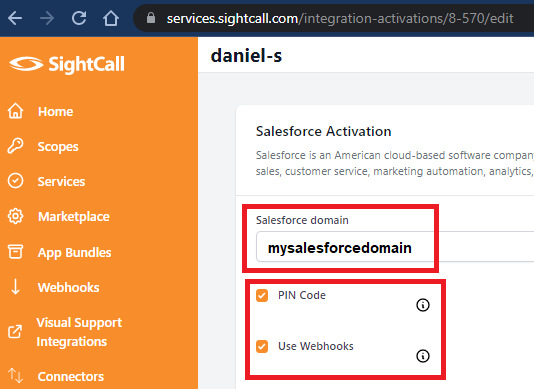Click the Marketplace gear icon
The image size is (534, 389).
tap(16, 216)
